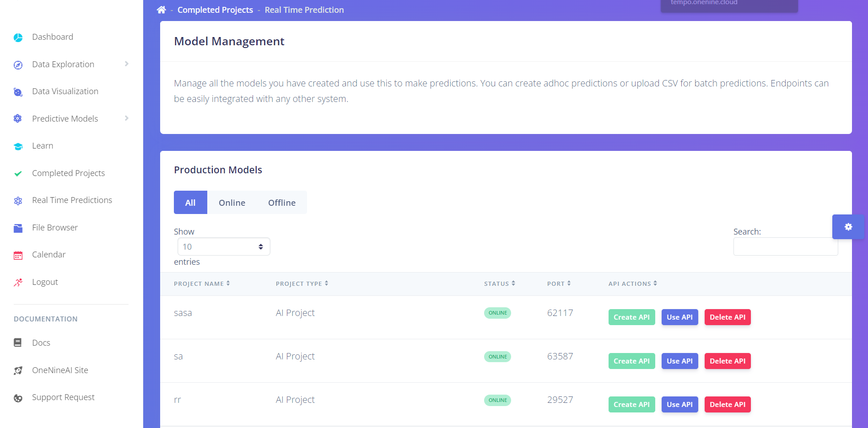Image resolution: width=868 pixels, height=428 pixels.
Task: Focus the Search input field
Action: point(786,246)
